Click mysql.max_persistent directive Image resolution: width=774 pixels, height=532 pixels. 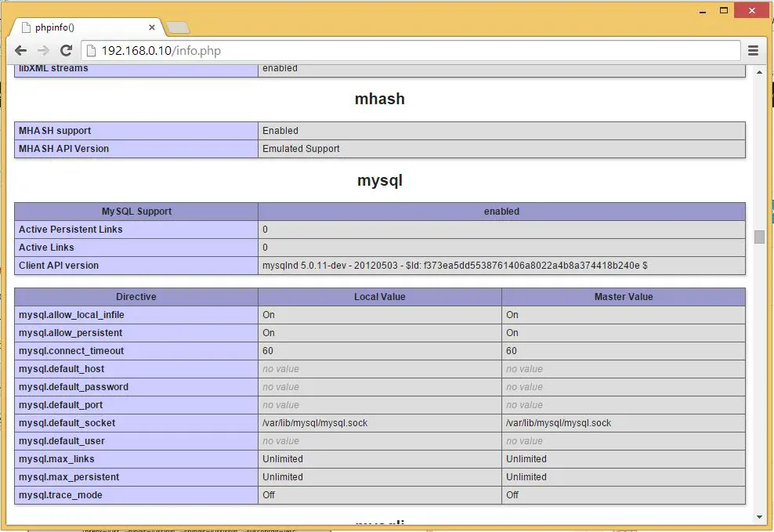(69, 476)
